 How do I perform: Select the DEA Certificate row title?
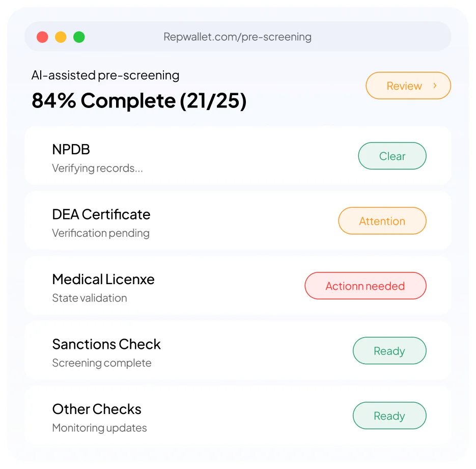tap(101, 214)
